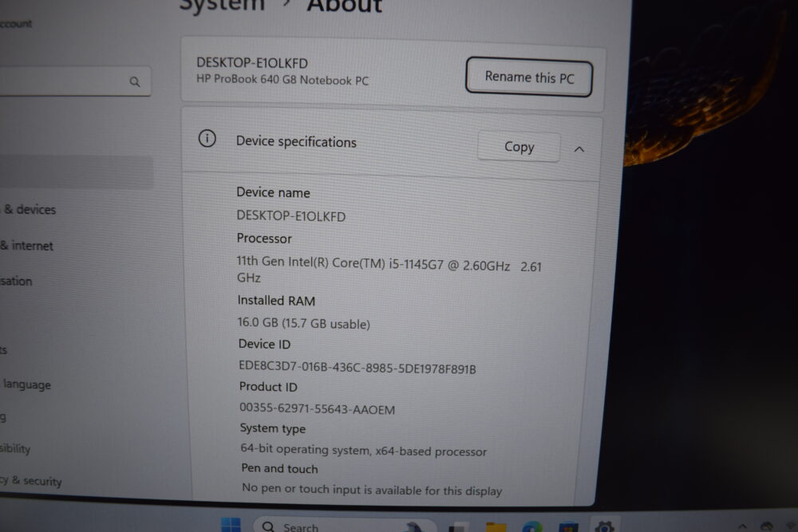This screenshot has height=532, width=798.
Task: Click the Settings gear on the taskbar
Action: point(604,527)
